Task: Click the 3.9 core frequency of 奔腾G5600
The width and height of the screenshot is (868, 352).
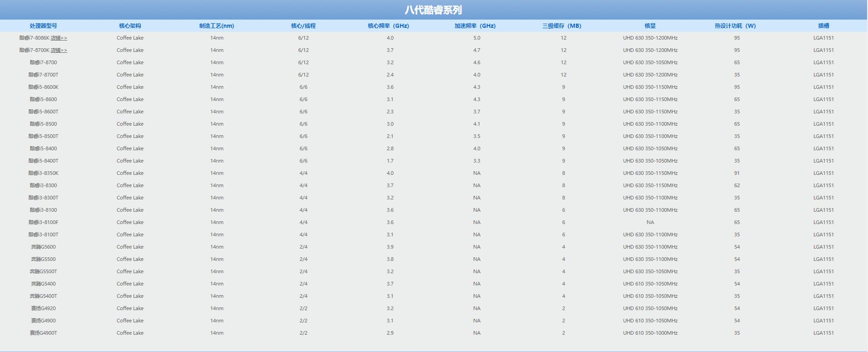Action: pos(390,247)
